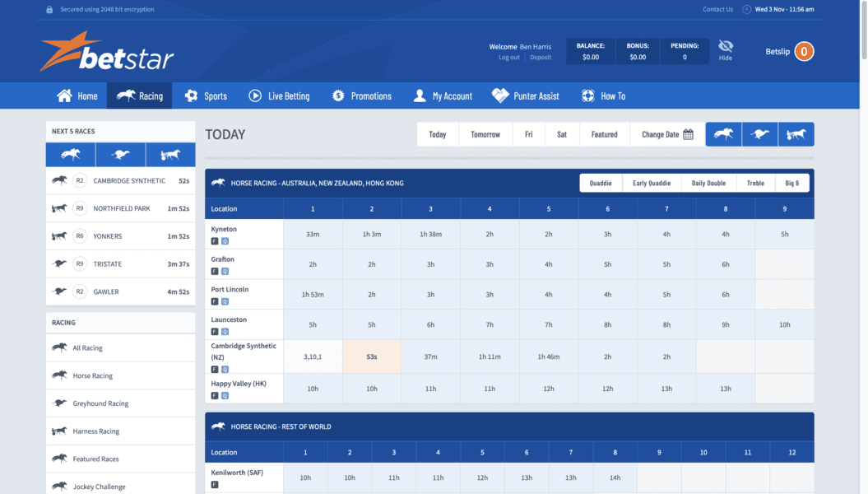868x494 pixels.
Task: Switch to the Sat tab
Action: [562, 133]
